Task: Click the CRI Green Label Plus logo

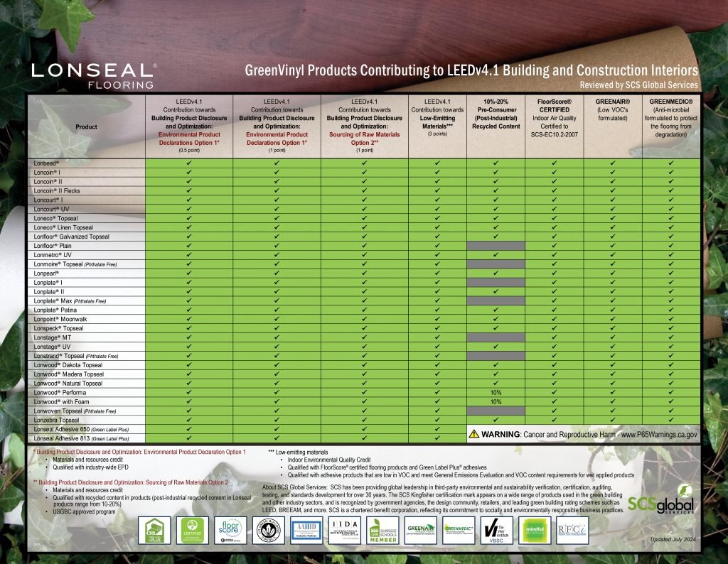Action: pos(154,530)
